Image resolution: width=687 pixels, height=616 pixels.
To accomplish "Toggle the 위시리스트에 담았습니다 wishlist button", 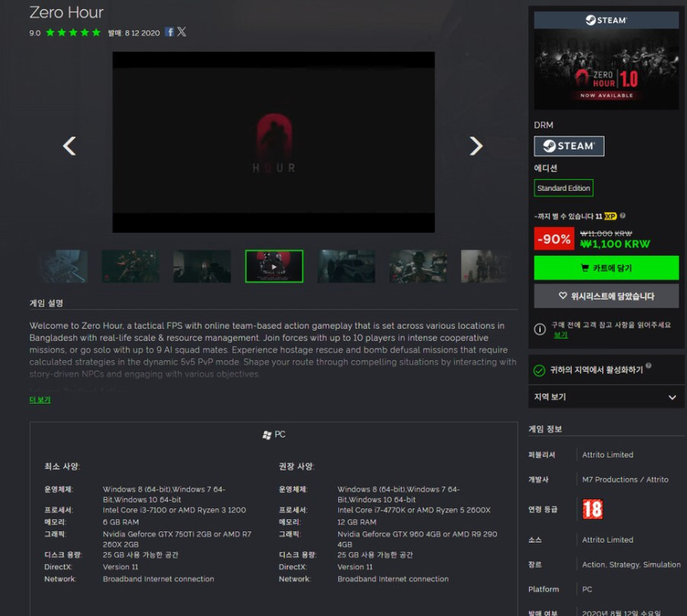I will click(x=606, y=296).
